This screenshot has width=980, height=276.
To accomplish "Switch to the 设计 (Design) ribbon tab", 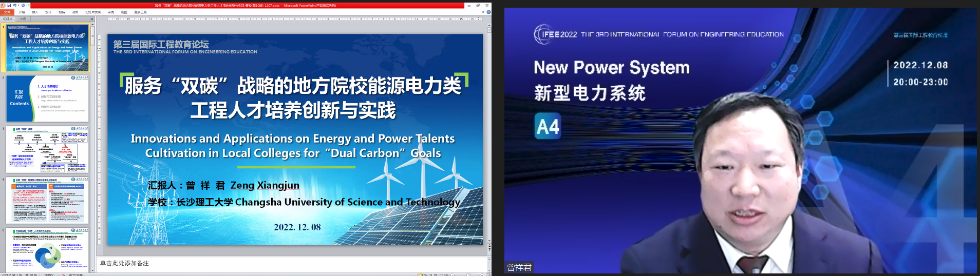I will click(x=48, y=12).
